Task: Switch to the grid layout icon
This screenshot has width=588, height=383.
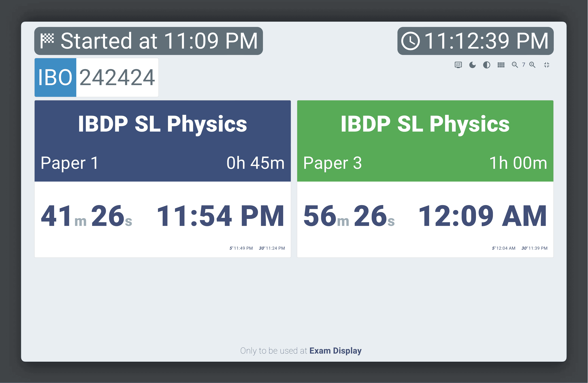Action: tap(501, 65)
